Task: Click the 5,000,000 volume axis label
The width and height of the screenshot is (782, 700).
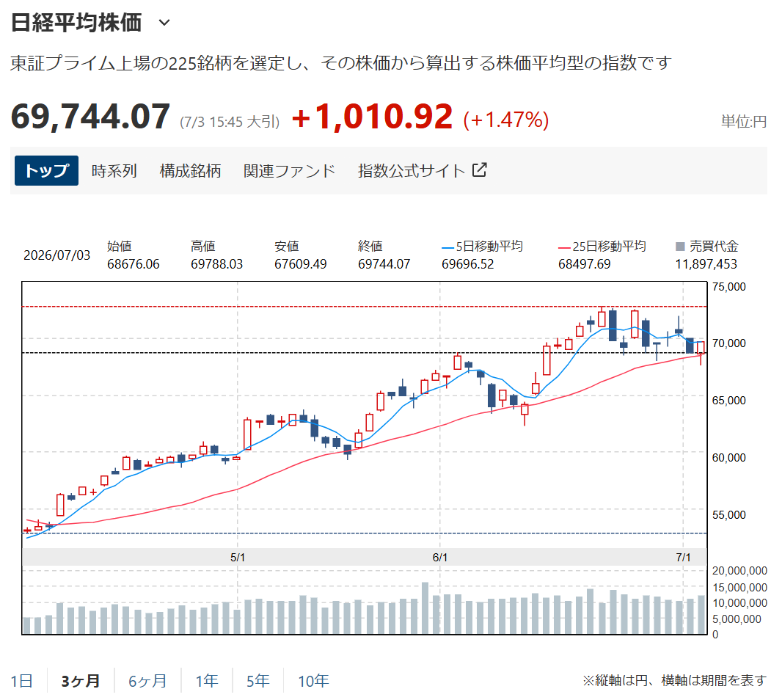Action: point(737,619)
